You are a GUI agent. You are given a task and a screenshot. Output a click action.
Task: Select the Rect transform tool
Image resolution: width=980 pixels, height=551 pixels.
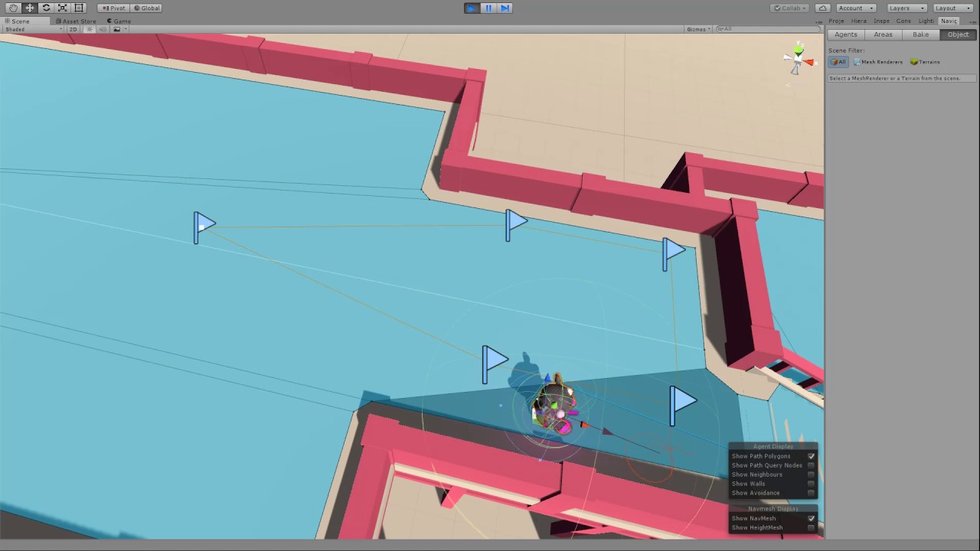tap(79, 8)
